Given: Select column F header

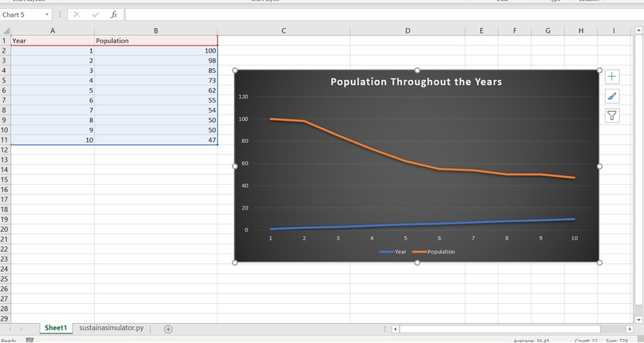Looking at the screenshot, I should pyautogui.click(x=515, y=31).
